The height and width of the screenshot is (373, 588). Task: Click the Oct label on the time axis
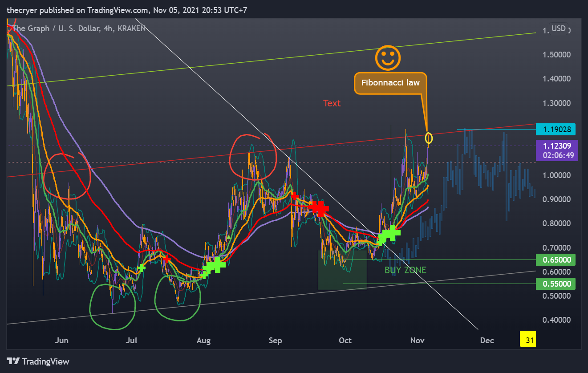(x=345, y=341)
